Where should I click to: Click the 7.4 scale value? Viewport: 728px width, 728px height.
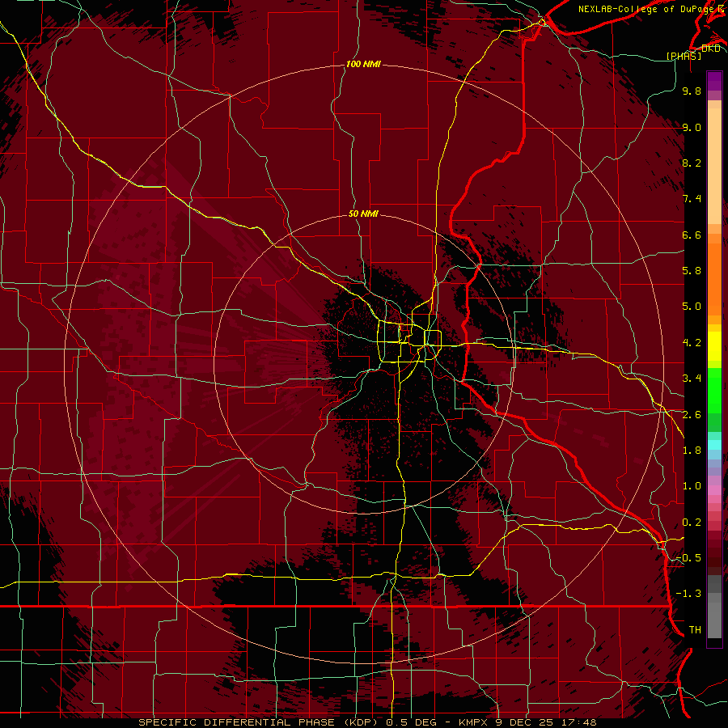coord(692,199)
